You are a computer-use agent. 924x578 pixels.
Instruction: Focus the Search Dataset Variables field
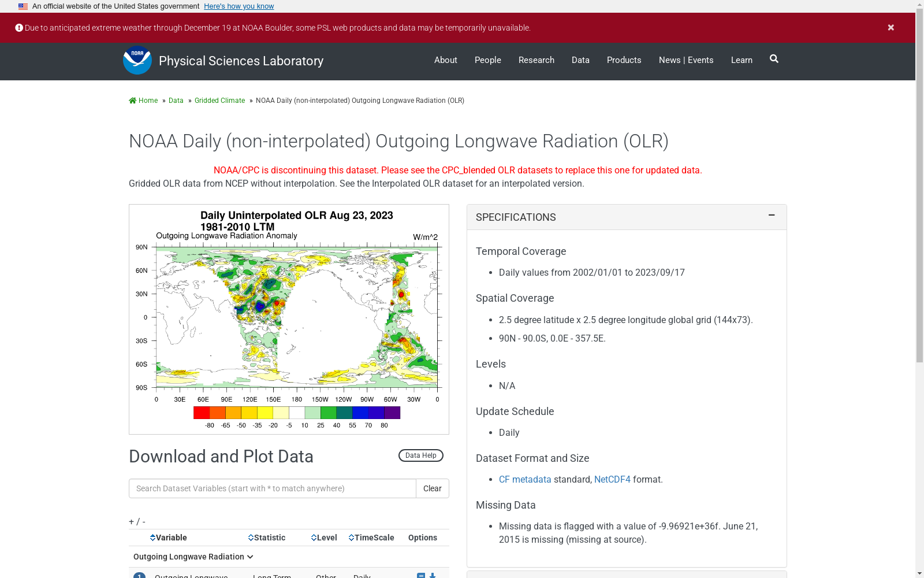pyautogui.click(x=273, y=488)
